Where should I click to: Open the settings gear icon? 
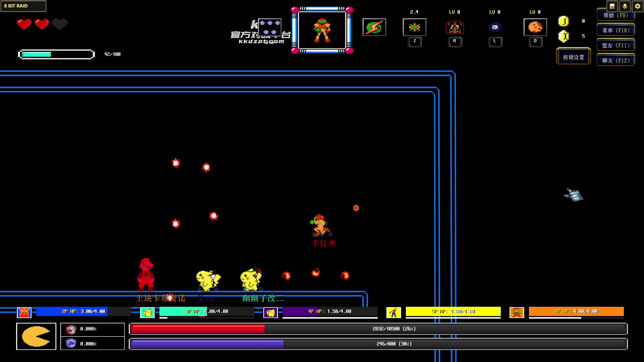click(x=637, y=6)
